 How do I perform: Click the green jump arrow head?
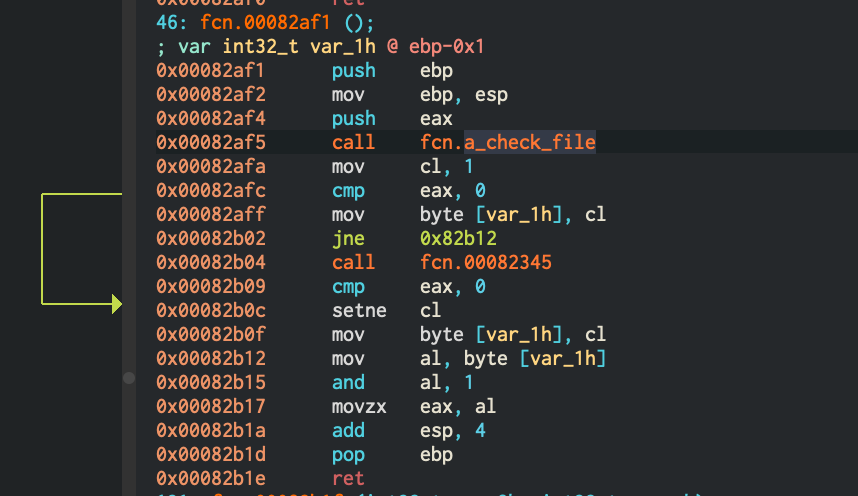coord(117,304)
